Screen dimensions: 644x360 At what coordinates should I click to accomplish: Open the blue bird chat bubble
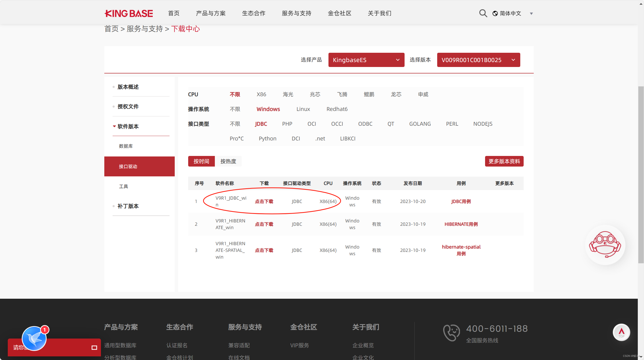[x=34, y=339]
